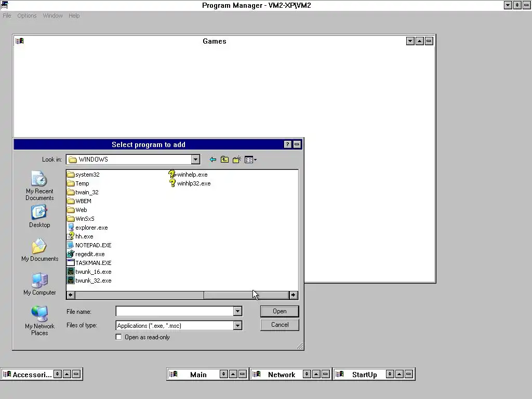
Task: Create a new folder in WINDOWS
Action: (x=237, y=159)
